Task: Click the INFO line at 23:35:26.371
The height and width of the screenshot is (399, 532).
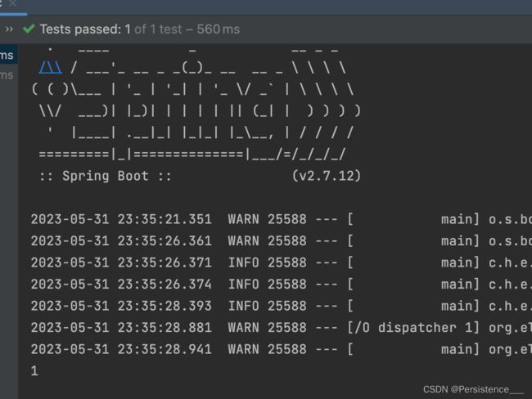Action: [282, 262]
